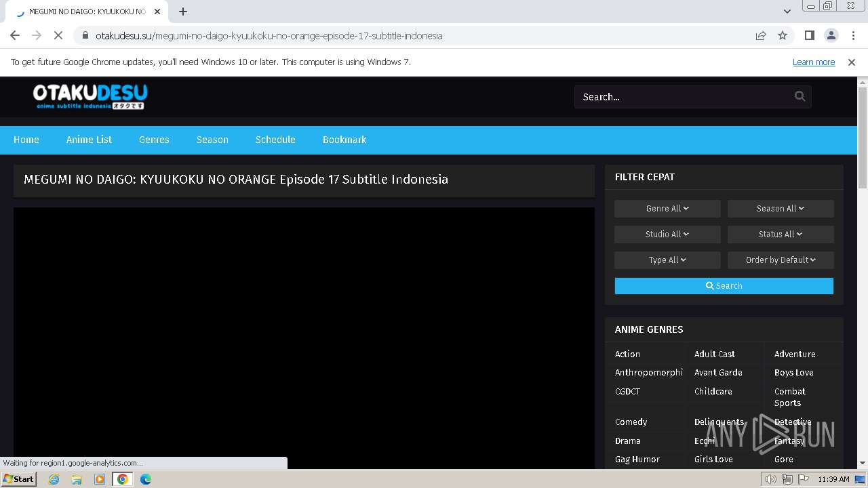
Task: Select the Girls Love genre link
Action: coord(713,460)
